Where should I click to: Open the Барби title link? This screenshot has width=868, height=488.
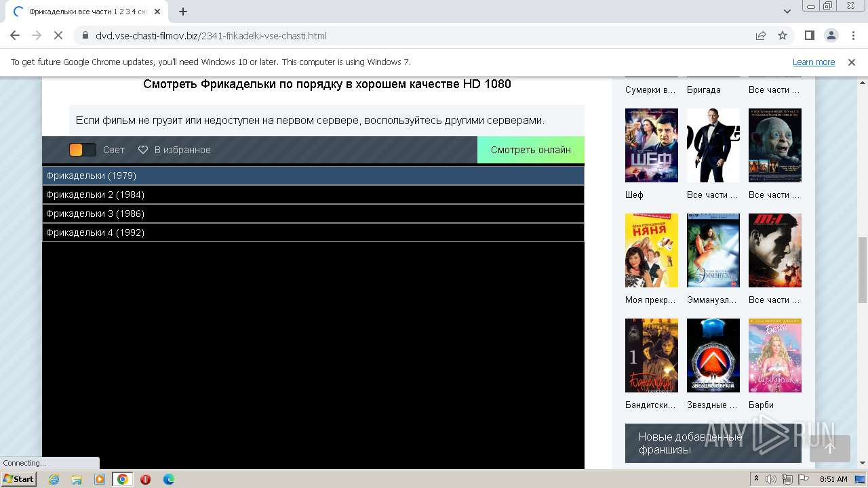761,405
